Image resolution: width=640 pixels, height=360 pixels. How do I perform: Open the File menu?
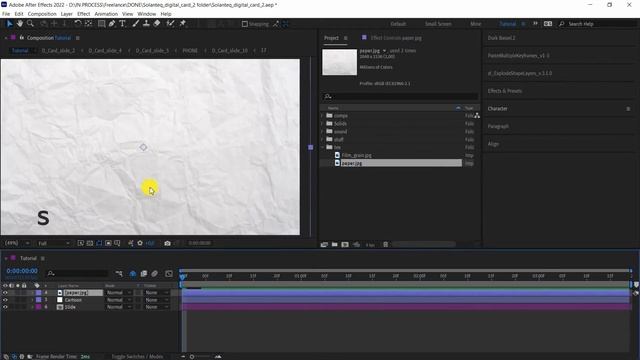click(x=6, y=14)
